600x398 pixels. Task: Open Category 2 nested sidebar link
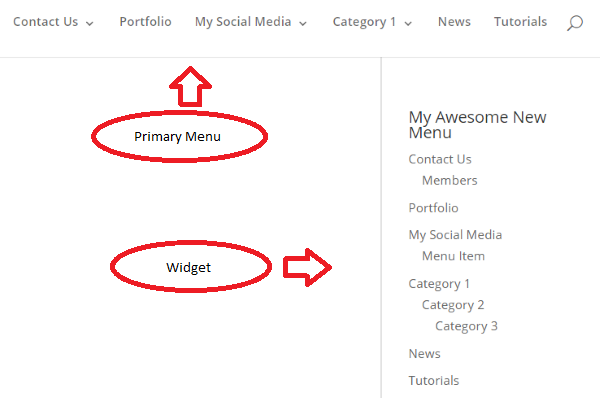[x=453, y=305]
